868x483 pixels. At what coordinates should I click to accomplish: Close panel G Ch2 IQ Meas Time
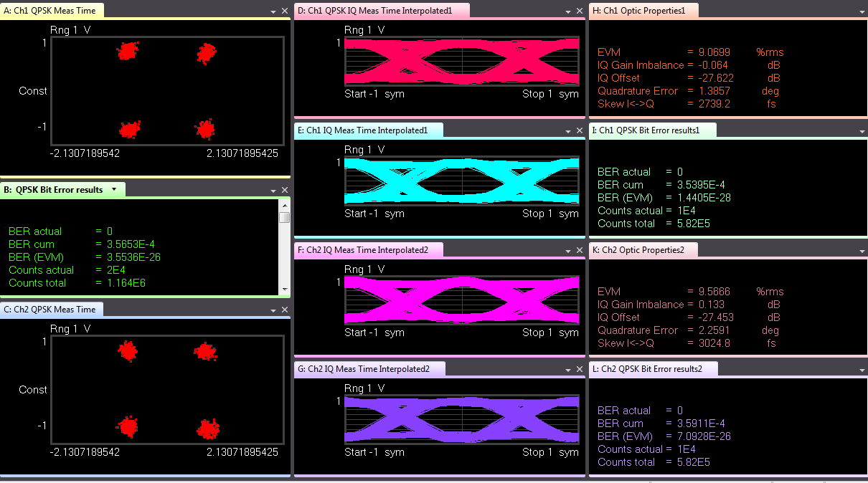tap(580, 369)
